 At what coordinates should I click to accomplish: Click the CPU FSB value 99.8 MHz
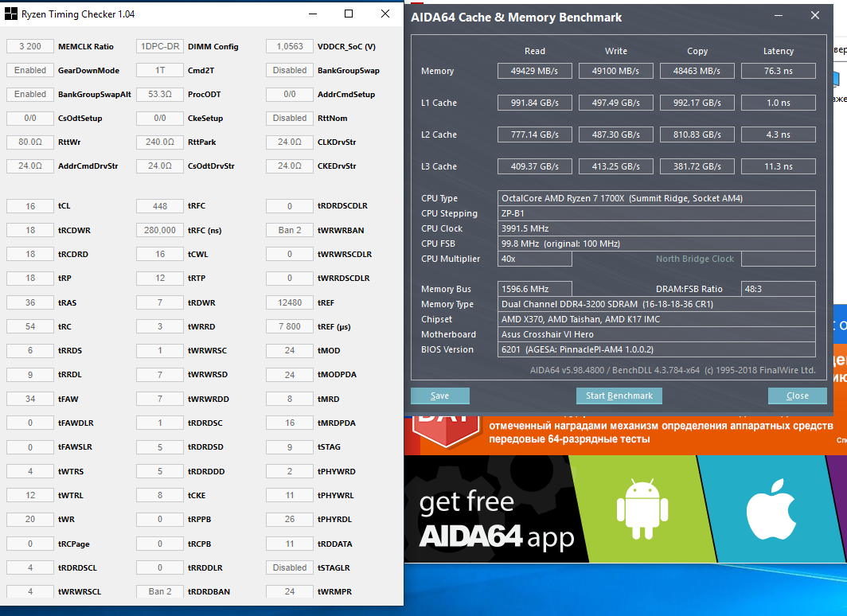tap(656, 244)
